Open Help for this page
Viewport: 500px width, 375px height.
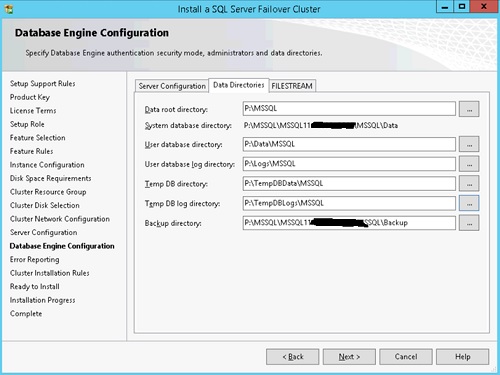click(463, 357)
